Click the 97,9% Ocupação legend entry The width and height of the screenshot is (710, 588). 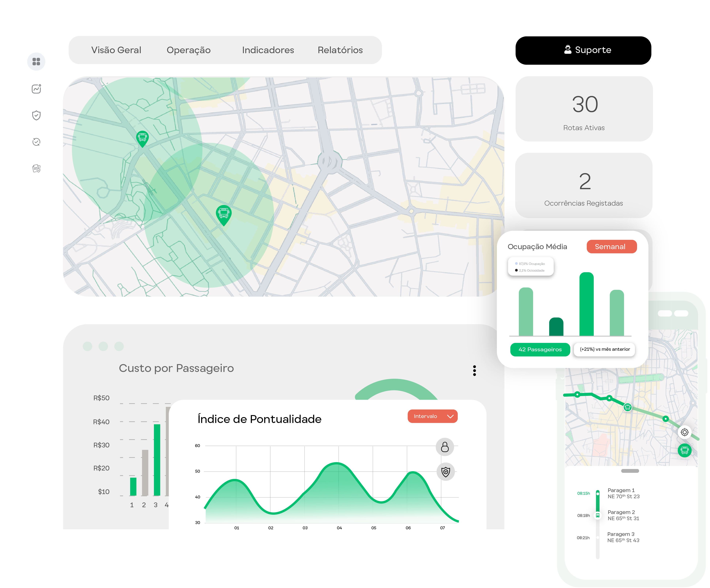530,264
